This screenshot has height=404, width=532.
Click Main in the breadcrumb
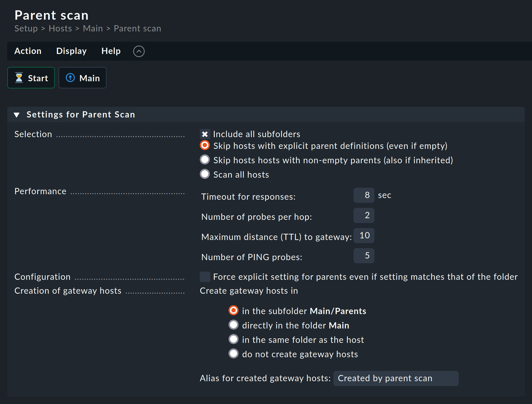click(x=93, y=29)
